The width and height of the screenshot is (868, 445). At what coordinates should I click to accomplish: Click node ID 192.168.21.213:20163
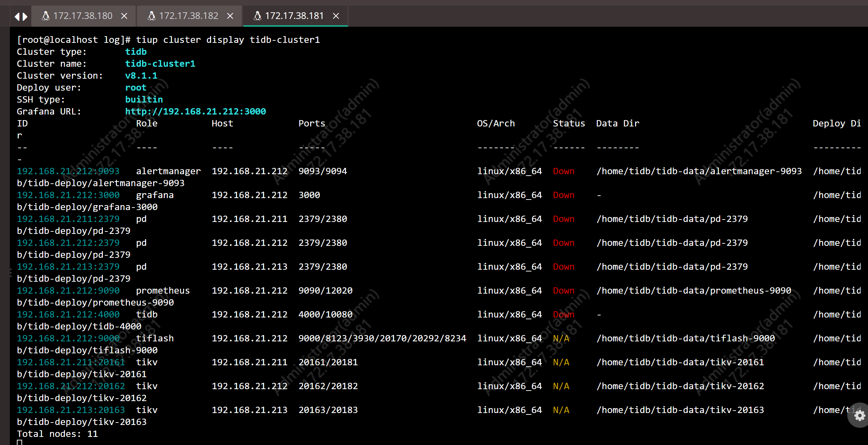(71, 410)
